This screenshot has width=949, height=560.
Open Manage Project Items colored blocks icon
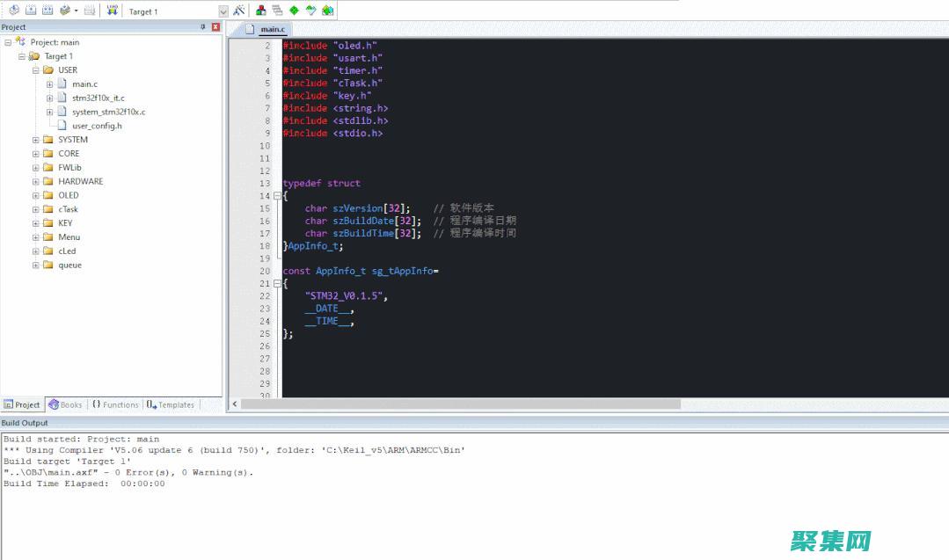pos(261,11)
